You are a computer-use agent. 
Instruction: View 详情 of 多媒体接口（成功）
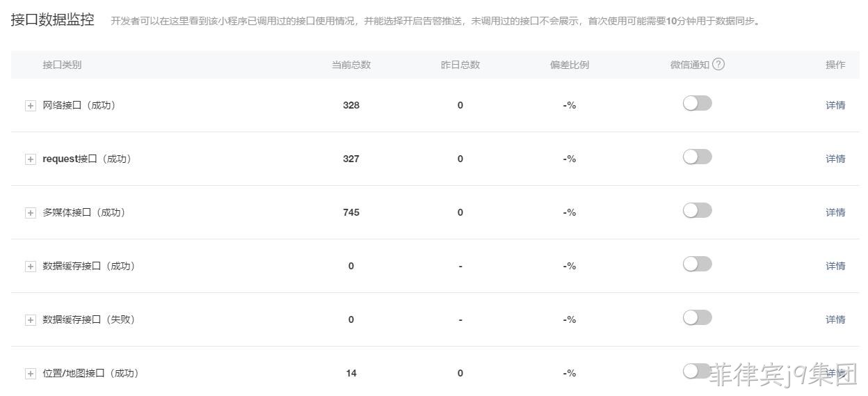click(x=835, y=212)
